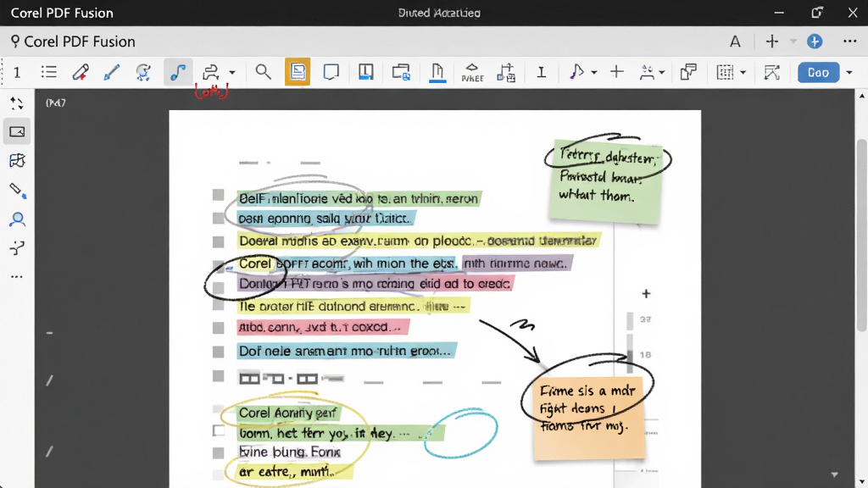This screenshot has width=868, height=488.
Task: Select the green sticky note
Action: (605, 181)
